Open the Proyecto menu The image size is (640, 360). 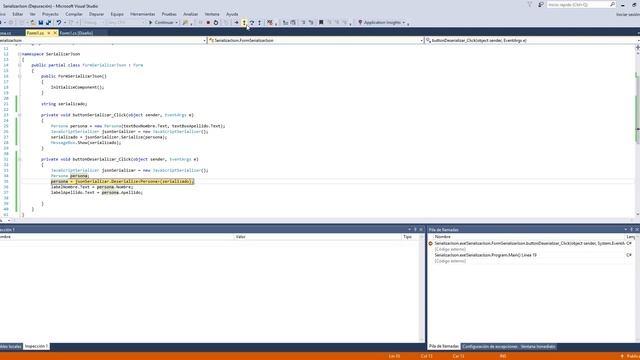click(x=50, y=14)
